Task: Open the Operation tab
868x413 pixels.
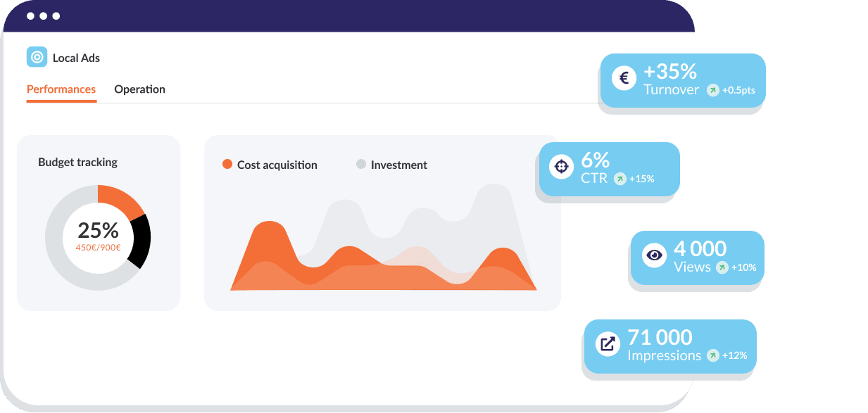Action: [x=139, y=89]
